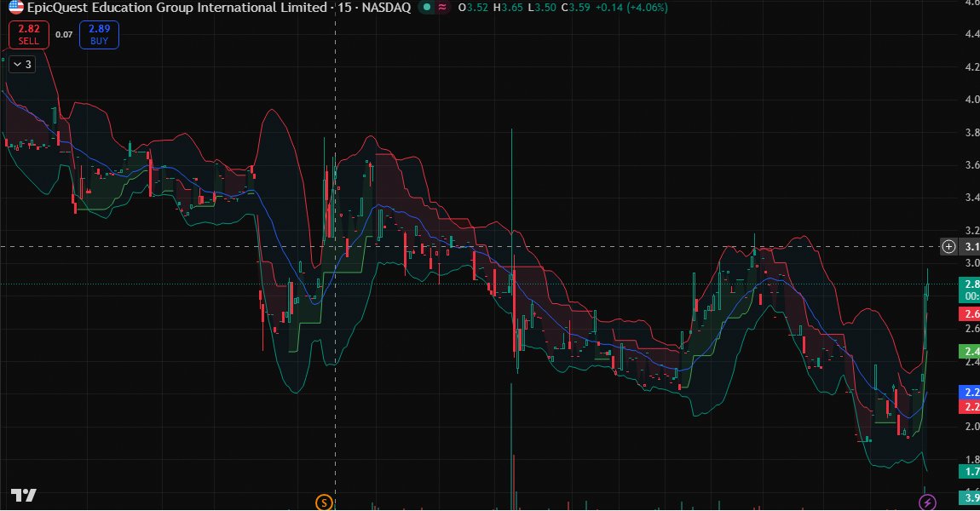Click the TradingView logo

tap(24, 496)
